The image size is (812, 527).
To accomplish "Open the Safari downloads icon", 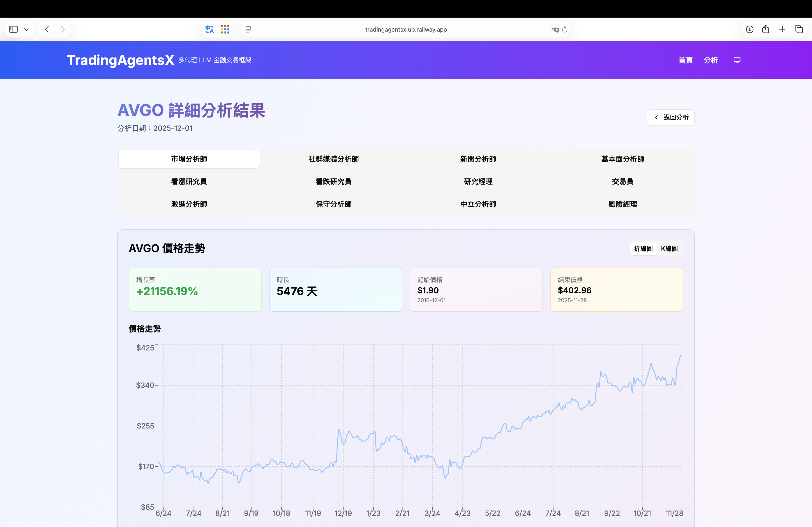I will coord(750,29).
